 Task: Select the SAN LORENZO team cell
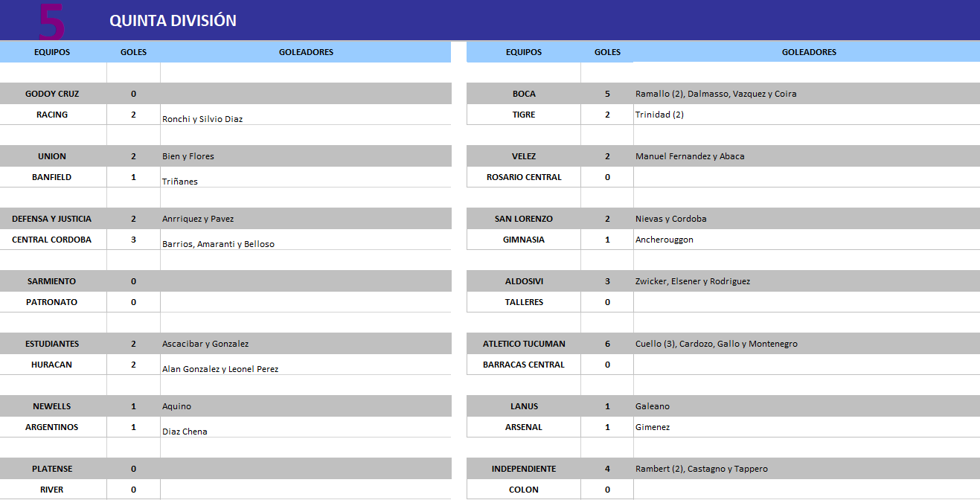coord(524,219)
